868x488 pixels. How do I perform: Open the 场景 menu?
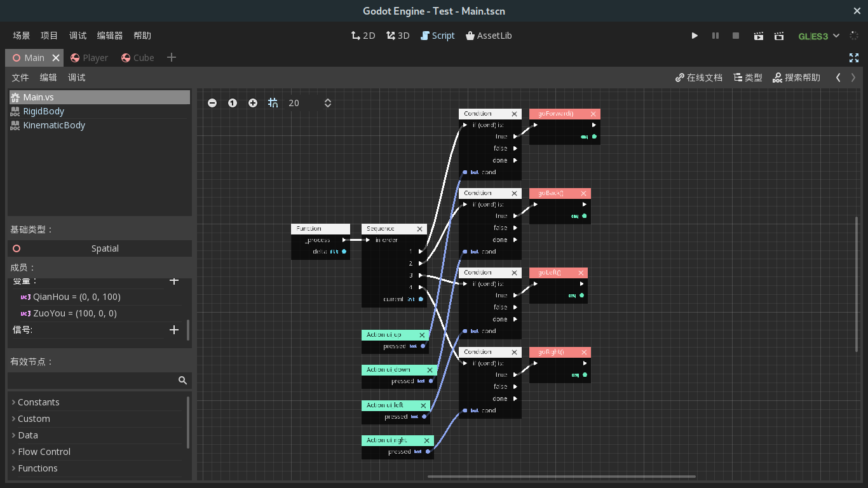pos(22,36)
